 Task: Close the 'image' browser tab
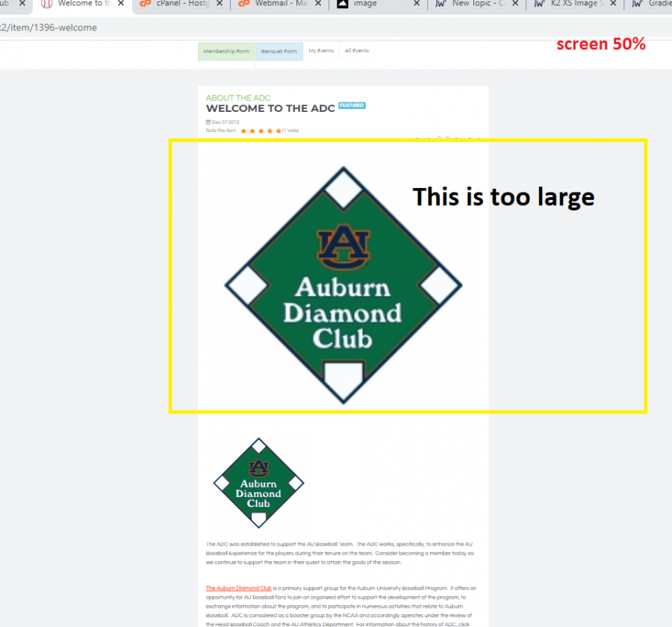[416, 4]
